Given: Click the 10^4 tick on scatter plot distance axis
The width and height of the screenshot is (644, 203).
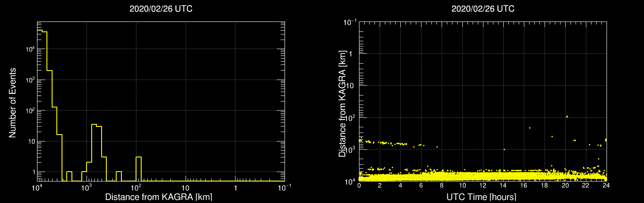Looking at the screenshot, I should 351,181.
